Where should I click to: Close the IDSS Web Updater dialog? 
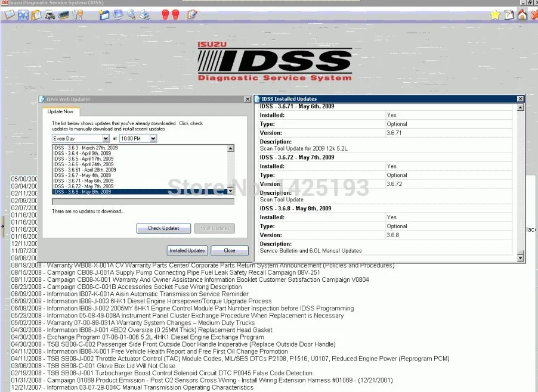click(x=248, y=99)
